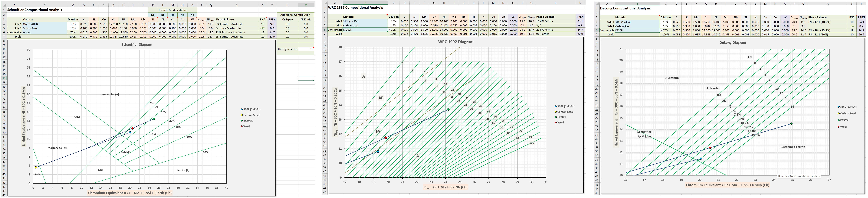The width and height of the screenshot is (868, 198).
Task: Select the ER309L material cell in Schaeffler sheet
Action: click(x=44, y=32)
